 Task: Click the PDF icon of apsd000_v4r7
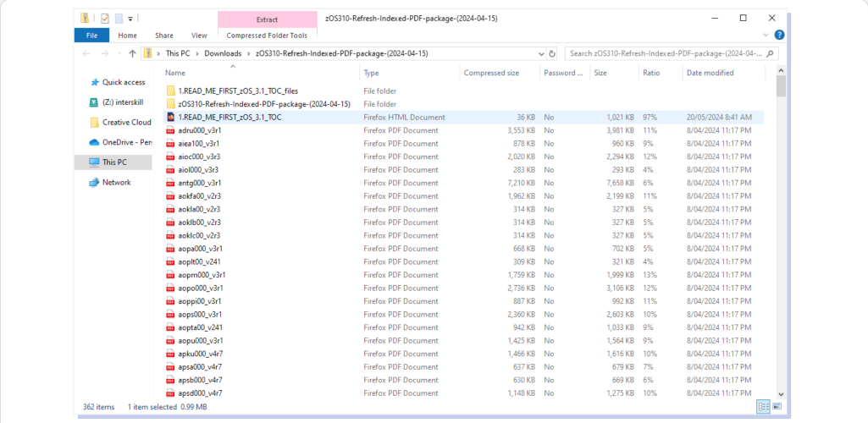click(170, 393)
